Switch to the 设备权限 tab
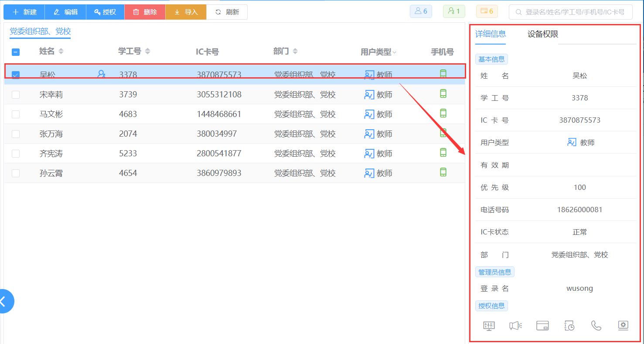The height and width of the screenshot is (344, 644). click(542, 34)
